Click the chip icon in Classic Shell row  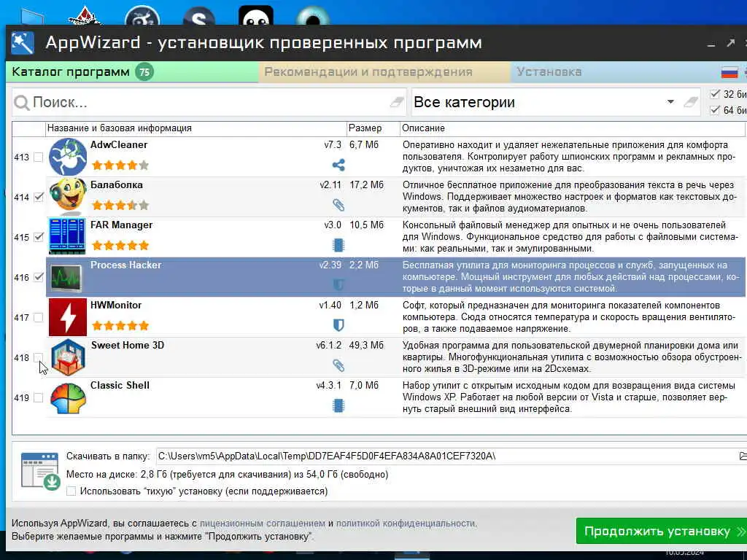click(x=338, y=405)
